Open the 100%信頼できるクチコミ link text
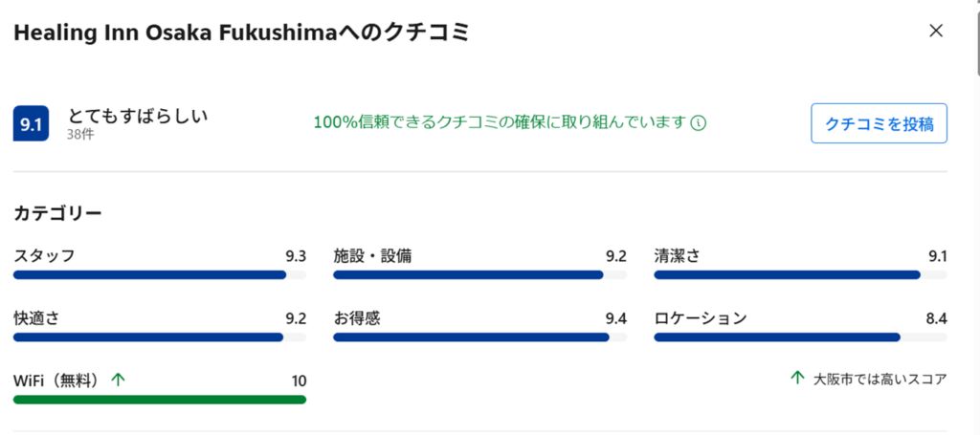Screen dimensions: 980x435 (500, 122)
